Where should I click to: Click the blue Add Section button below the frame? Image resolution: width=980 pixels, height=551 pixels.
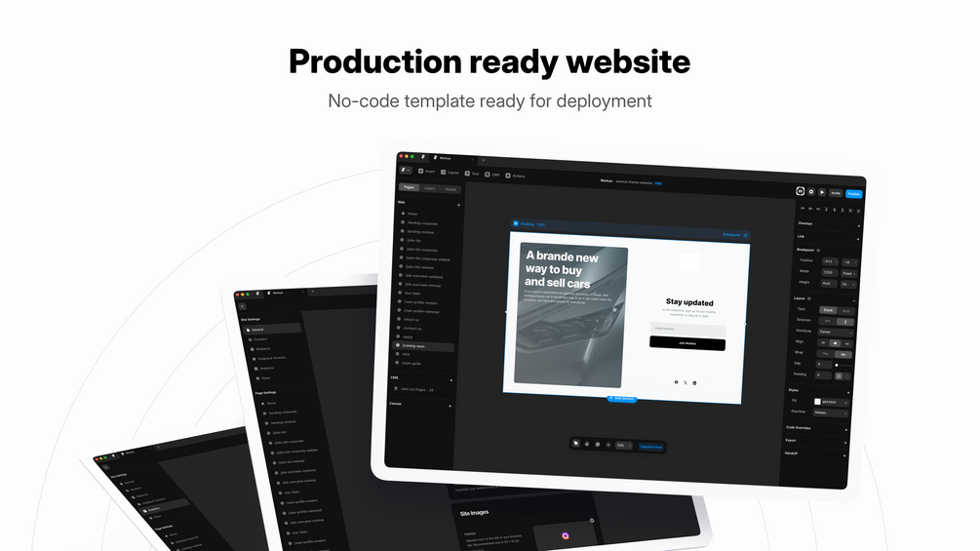point(622,399)
